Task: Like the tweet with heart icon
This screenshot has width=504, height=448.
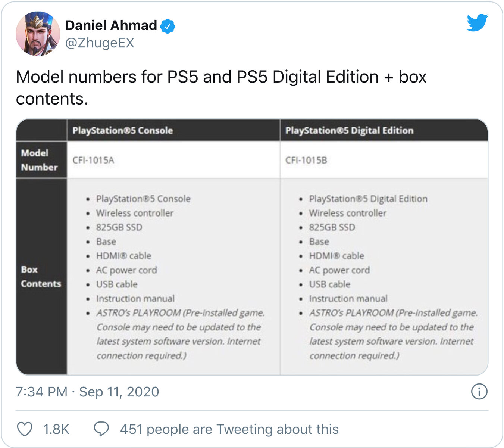Action: click(25, 429)
